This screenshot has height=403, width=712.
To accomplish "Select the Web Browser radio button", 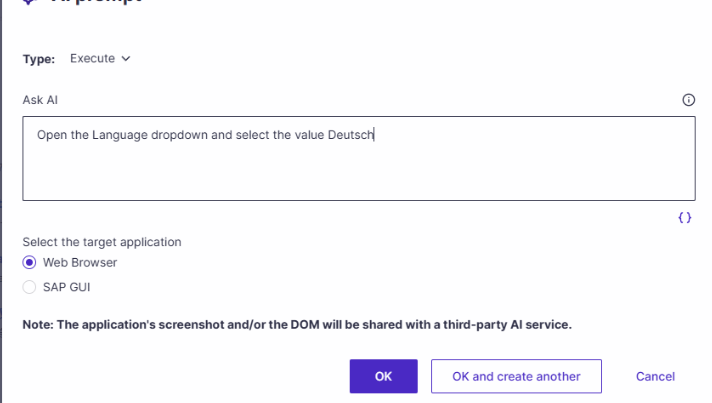I will point(30,262).
